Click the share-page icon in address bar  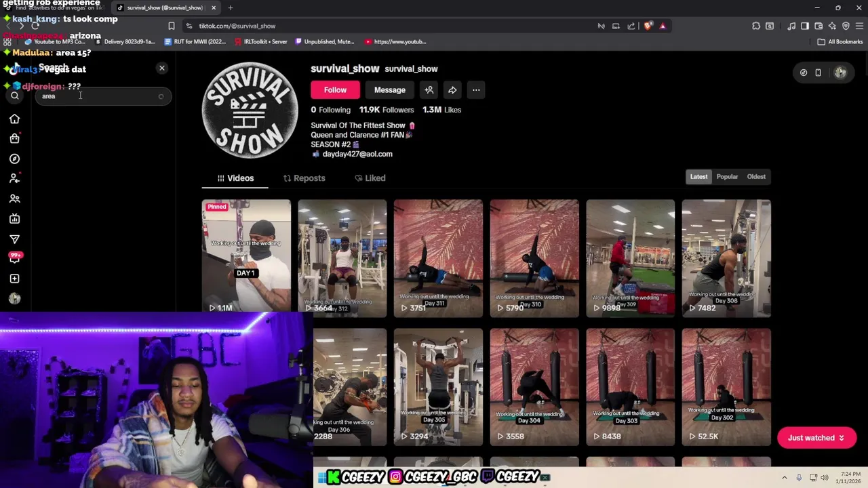tap(631, 26)
